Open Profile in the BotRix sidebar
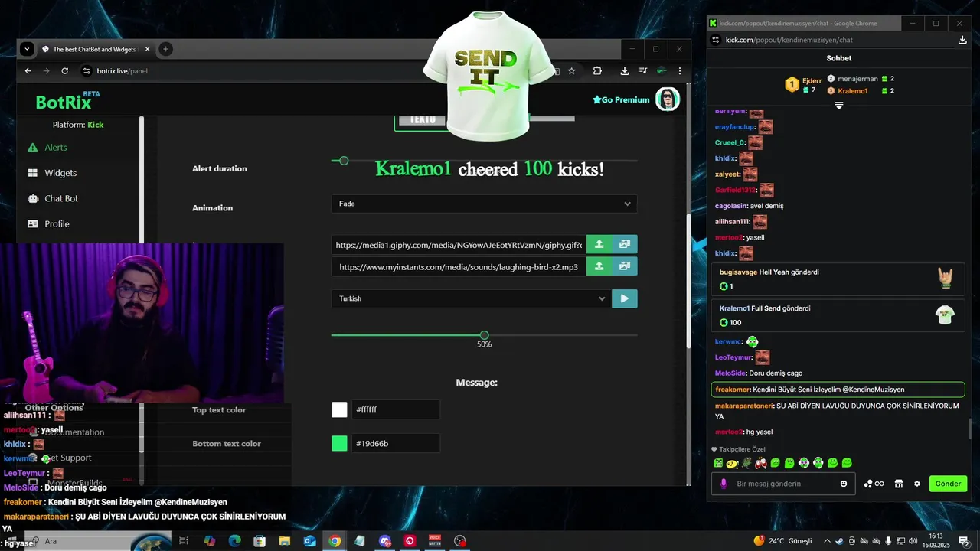Viewport: 980px width, 551px height. (57, 223)
